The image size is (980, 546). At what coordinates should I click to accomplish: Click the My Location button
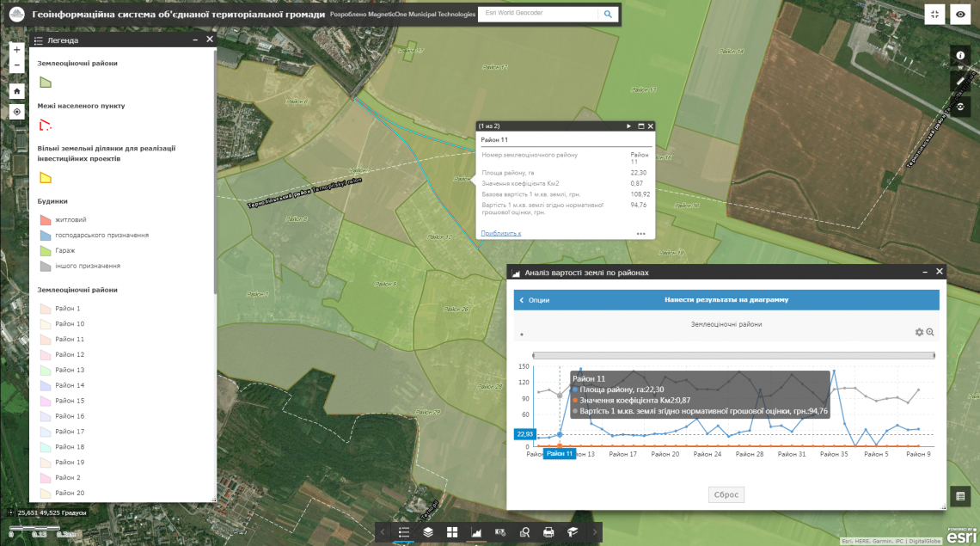tap(17, 112)
